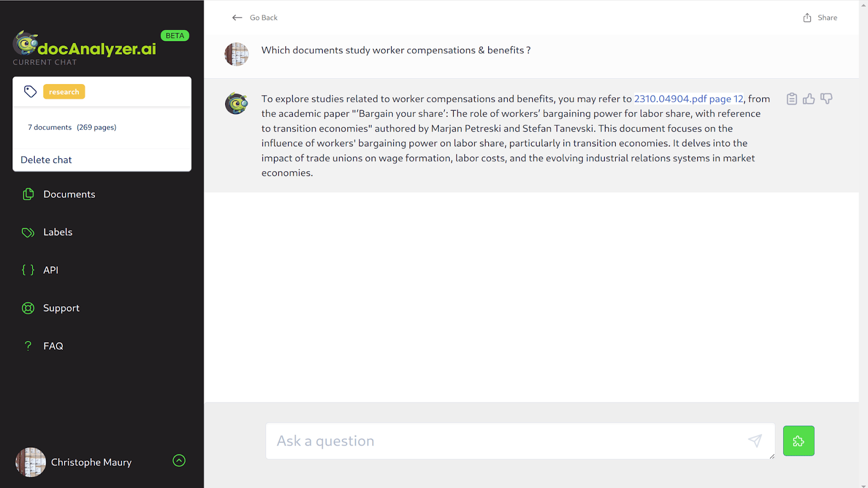Go to the Support page
868x488 pixels.
pyautogui.click(x=61, y=308)
